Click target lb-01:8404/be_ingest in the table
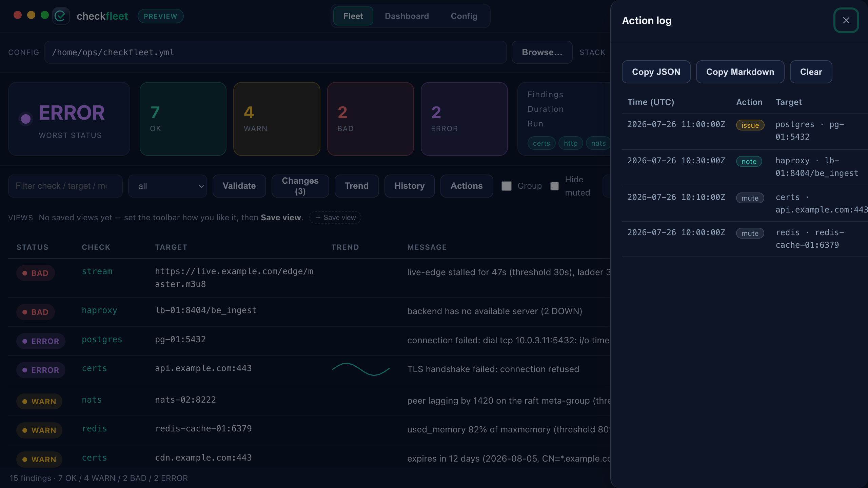This screenshot has height=488, width=868. [206, 310]
